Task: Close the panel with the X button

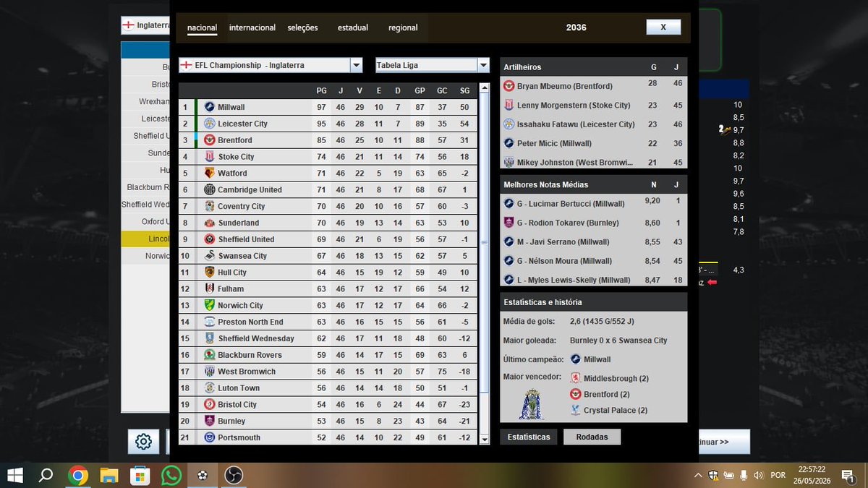Action: coord(663,27)
